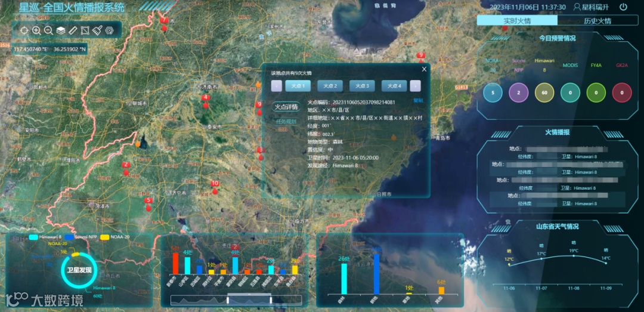644x312 pixels.
Task: Click the locate/crosshair tool in map toolbar
Action: (24, 30)
